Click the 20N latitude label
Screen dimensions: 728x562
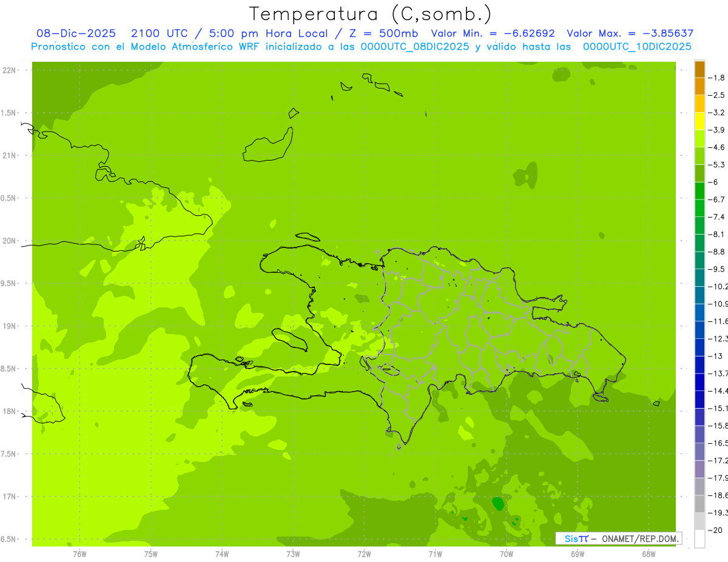(9, 241)
